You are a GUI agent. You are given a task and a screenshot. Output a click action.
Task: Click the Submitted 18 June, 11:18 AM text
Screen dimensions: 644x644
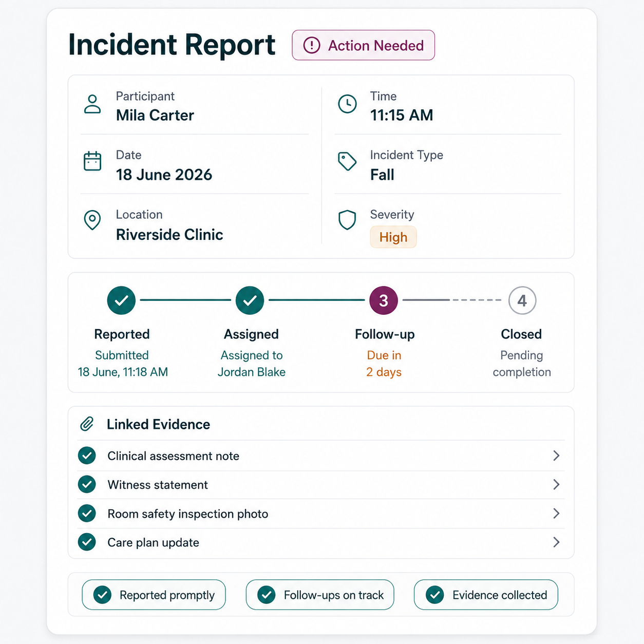tap(123, 364)
